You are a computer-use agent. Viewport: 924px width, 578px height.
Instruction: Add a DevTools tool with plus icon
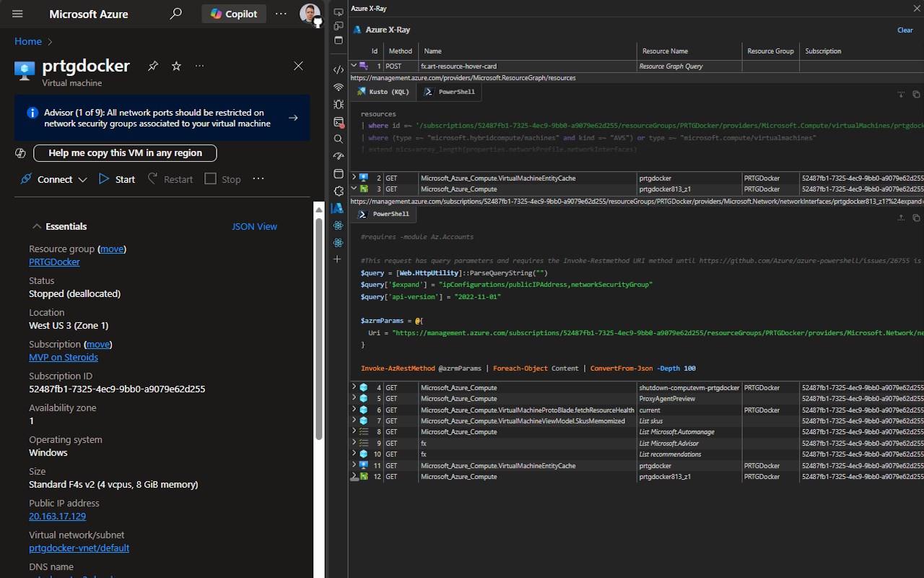click(x=338, y=259)
